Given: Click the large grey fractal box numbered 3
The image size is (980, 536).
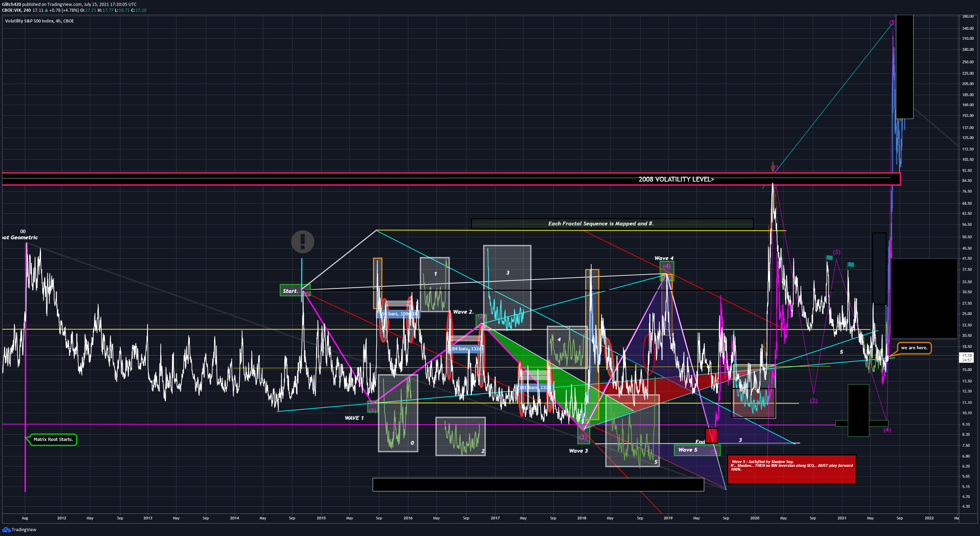Looking at the screenshot, I should [x=507, y=287].
